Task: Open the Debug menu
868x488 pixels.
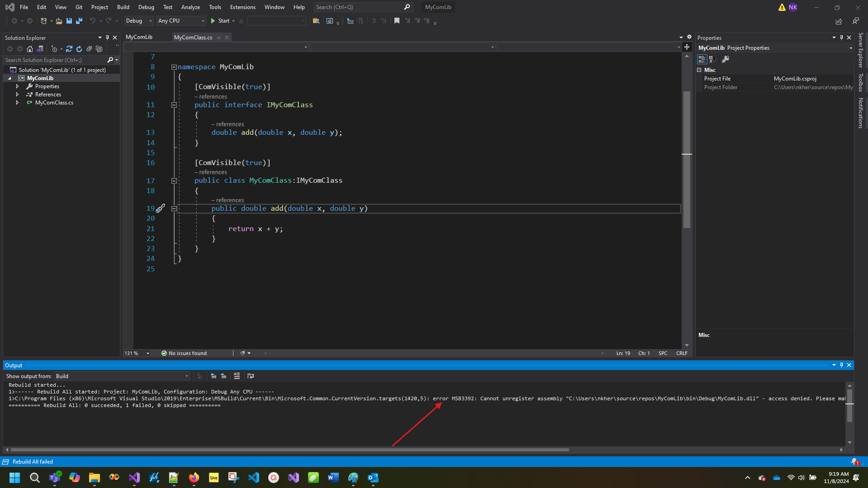Action: pos(146,7)
